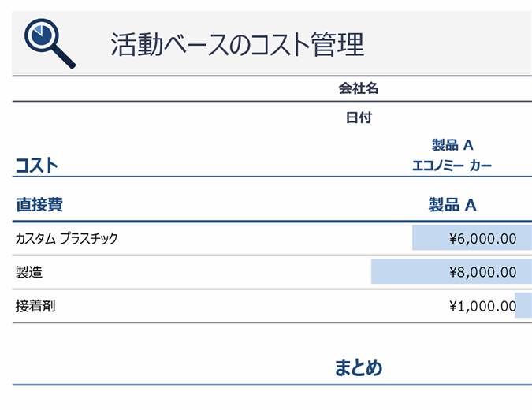The width and height of the screenshot is (532, 410).
Task: Select the 製品 A column header beside 直接費
Action: 452,205
